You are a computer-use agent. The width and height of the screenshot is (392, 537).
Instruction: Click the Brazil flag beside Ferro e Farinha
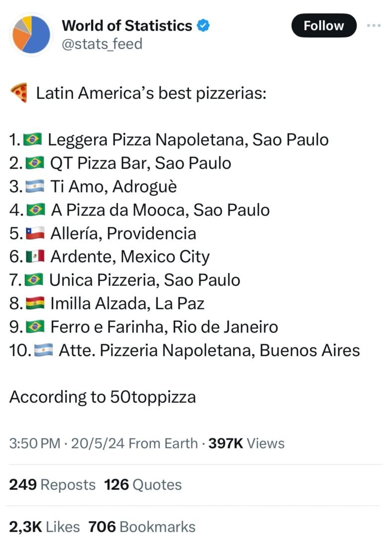click(x=36, y=327)
